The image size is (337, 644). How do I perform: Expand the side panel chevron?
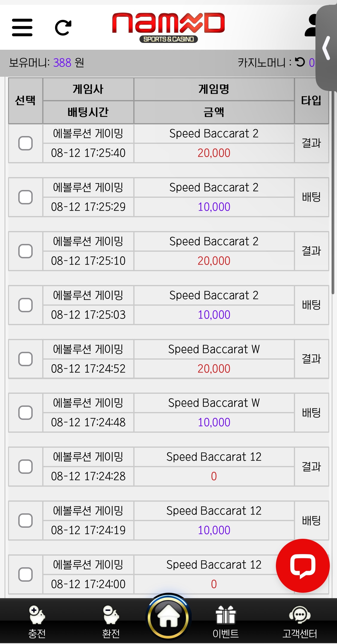(327, 48)
